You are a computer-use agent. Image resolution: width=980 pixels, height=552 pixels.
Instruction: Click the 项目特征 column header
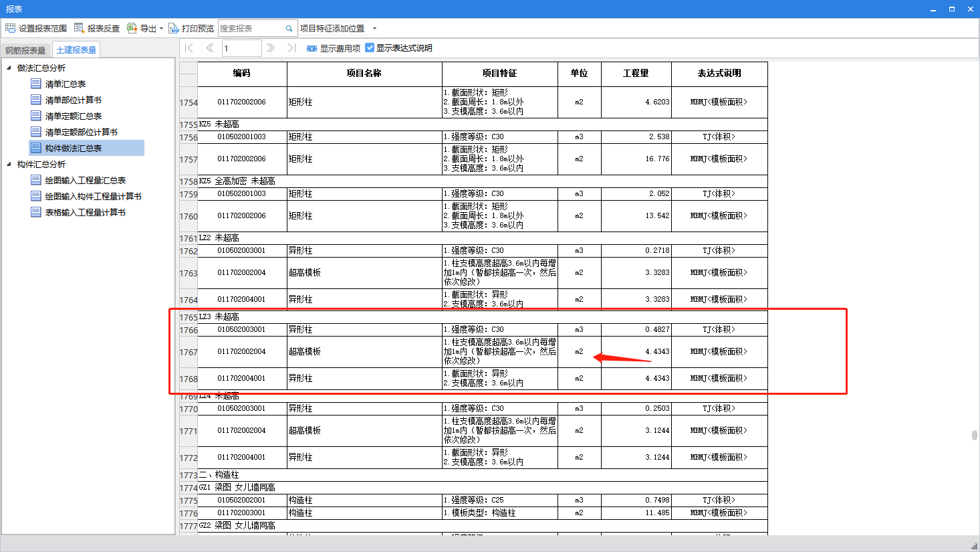tap(500, 74)
